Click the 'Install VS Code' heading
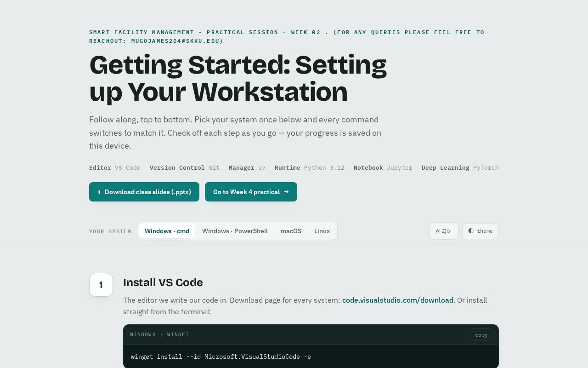Screen dimensions: 588x368 click(x=163, y=282)
